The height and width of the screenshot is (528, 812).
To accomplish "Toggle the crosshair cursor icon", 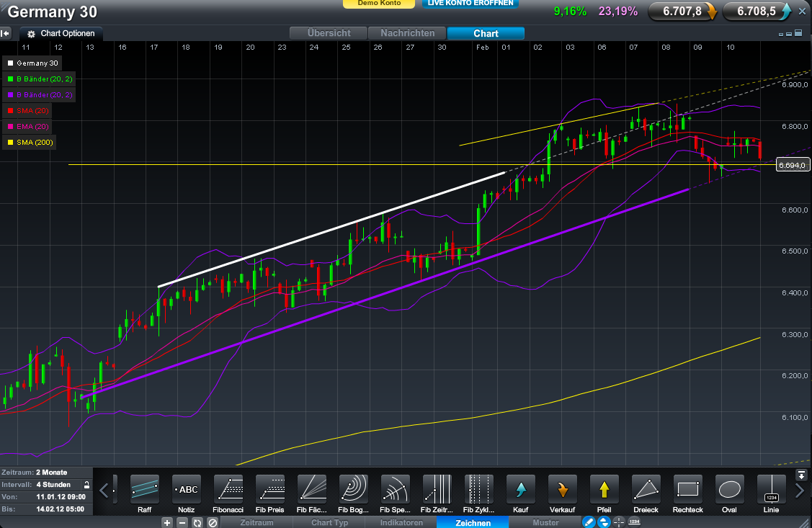I will point(619,522).
